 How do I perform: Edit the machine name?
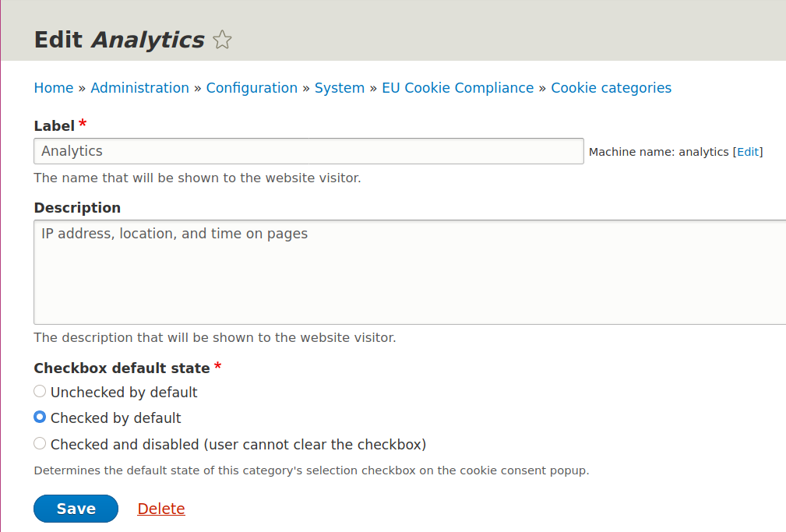pyautogui.click(x=747, y=152)
